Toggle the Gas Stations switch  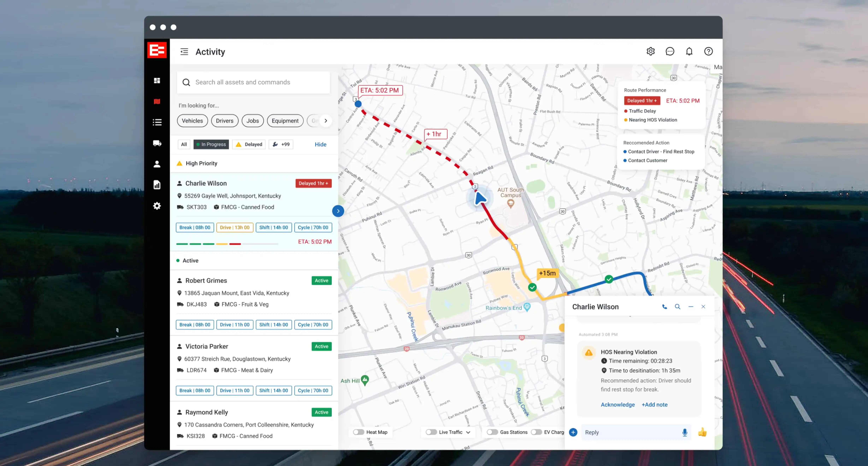tap(492, 432)
